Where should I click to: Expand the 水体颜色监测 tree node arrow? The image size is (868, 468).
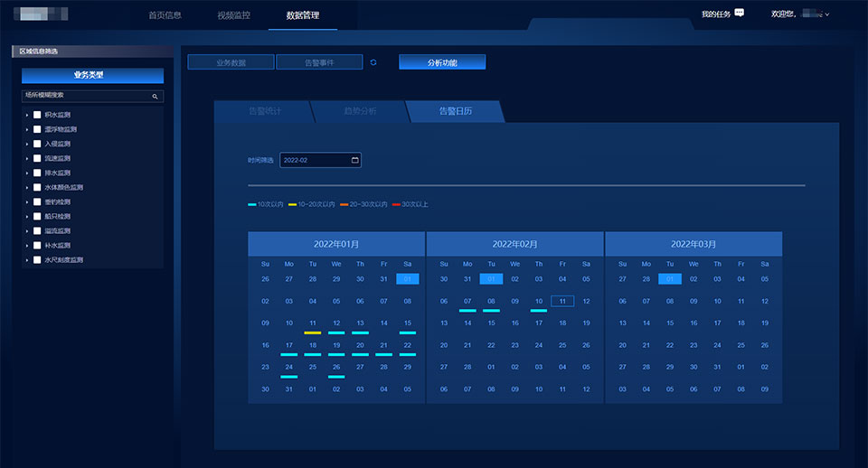click(x=27, y=187)
